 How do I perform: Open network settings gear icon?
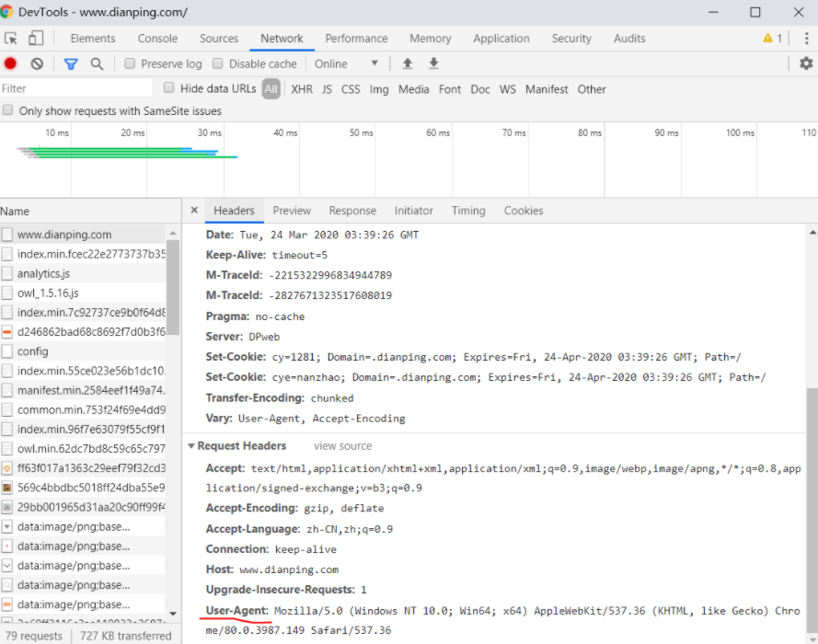(806, 63)
